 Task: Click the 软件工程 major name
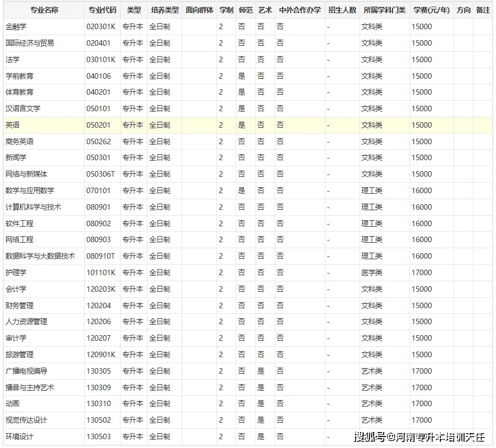pos(19,223)
